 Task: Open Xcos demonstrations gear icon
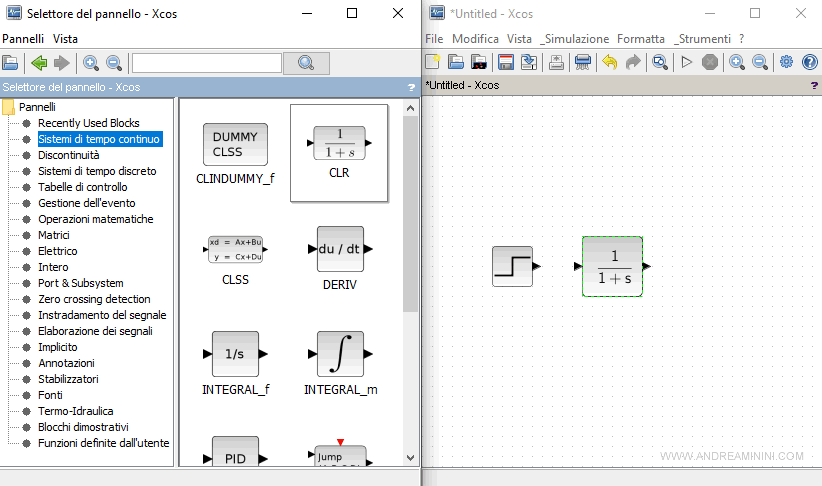786,62
